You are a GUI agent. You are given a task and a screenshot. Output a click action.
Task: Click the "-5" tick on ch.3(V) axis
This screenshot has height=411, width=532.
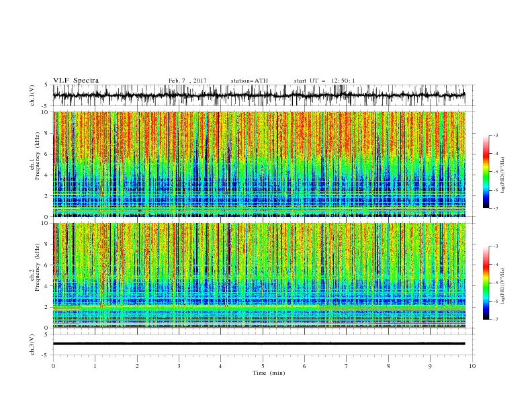point(46,355)
